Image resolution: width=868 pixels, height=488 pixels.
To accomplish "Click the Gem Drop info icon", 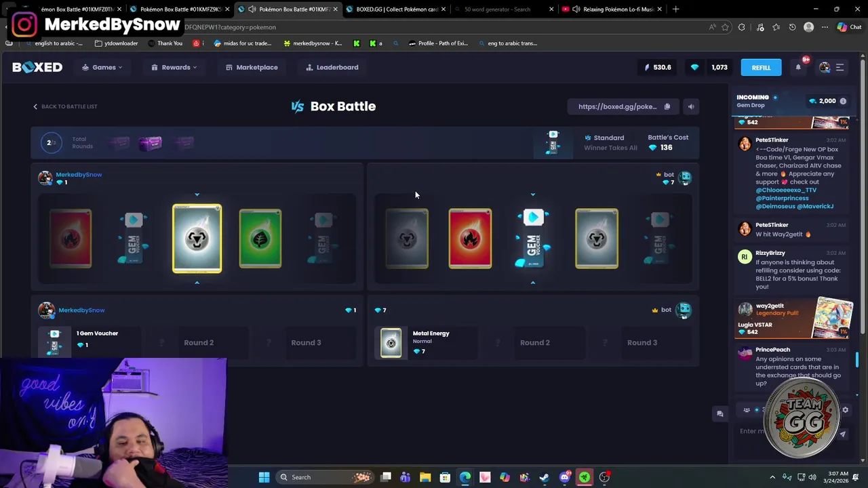I will [x=843, y=101].
